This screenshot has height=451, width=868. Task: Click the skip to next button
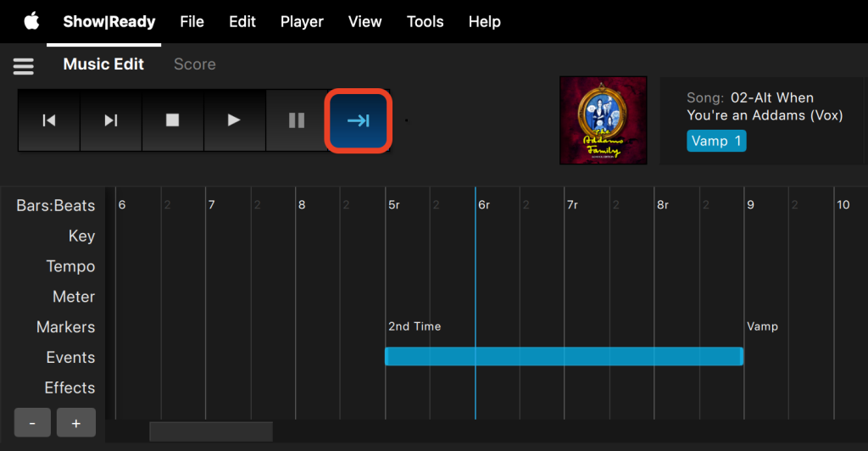tap(111, 120)
